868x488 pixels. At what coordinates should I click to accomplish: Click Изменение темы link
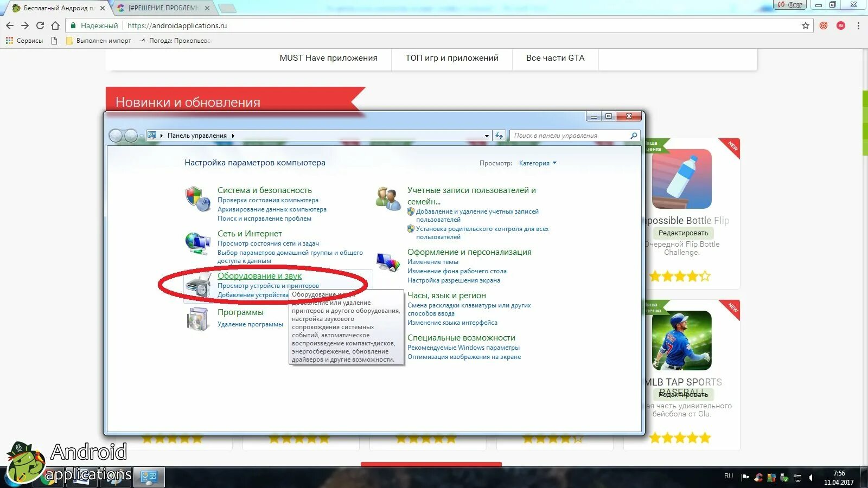click(432, 262)
